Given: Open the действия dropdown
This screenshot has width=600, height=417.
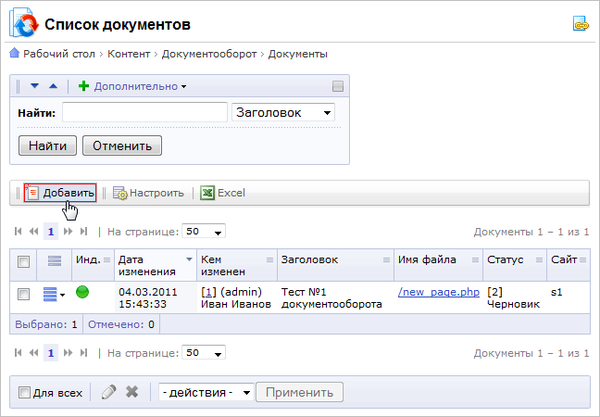Looking at the screenshot, I should (x=205, y=392).
